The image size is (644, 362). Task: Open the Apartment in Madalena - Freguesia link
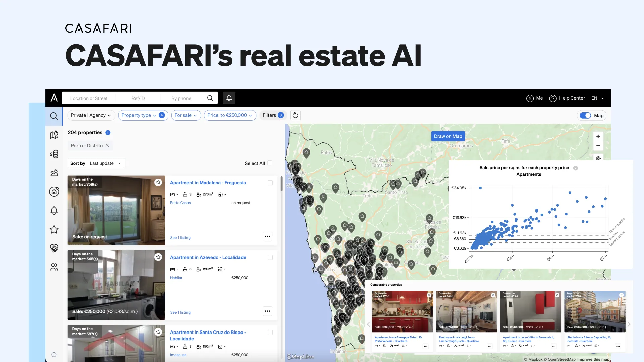coord(208,183)
